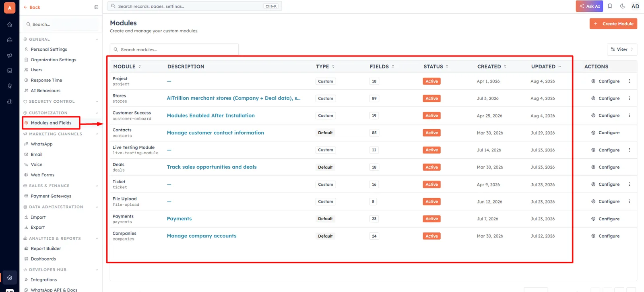Screen dimensions: 644x292
Task: Collapse the CUSTOMIZATION section
Action: [97, 113]
